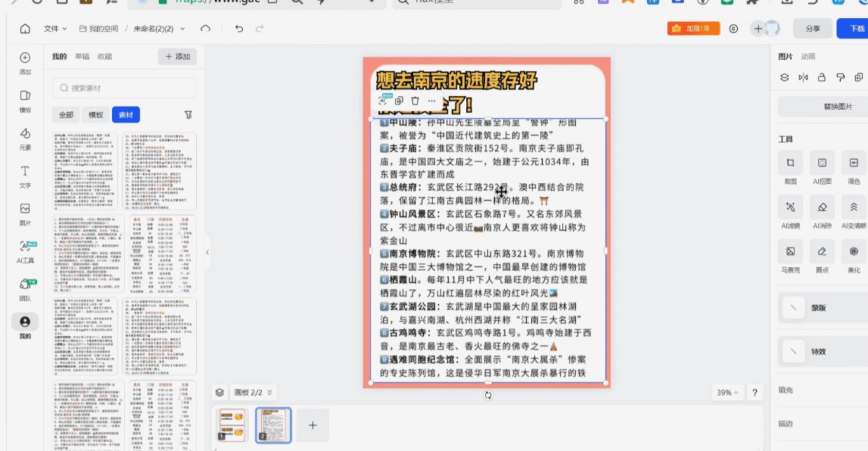Duplicate the selected element via floating toolbar
This screenshot has width=868, height=451.
(x=399, y=101)
